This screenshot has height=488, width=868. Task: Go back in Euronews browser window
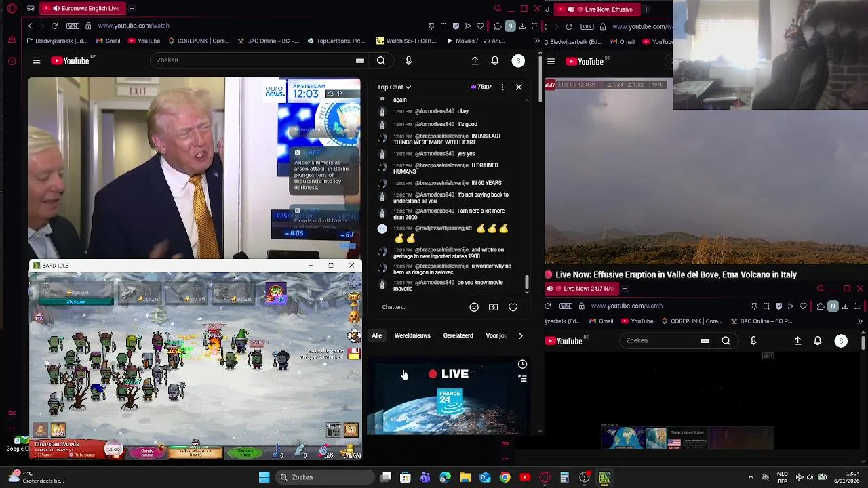(x=30, y=26)
